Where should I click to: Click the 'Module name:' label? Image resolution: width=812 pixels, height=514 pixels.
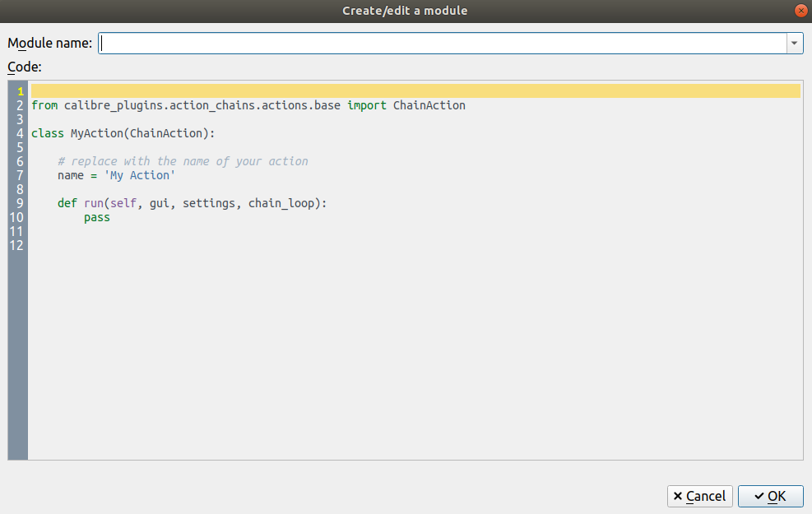(49, 44)
